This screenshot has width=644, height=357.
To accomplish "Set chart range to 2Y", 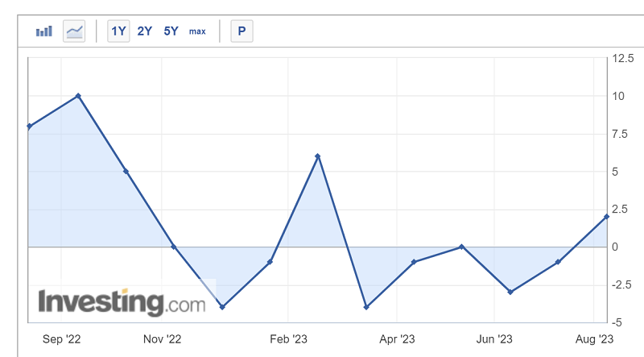I will (x=144, y=31).
